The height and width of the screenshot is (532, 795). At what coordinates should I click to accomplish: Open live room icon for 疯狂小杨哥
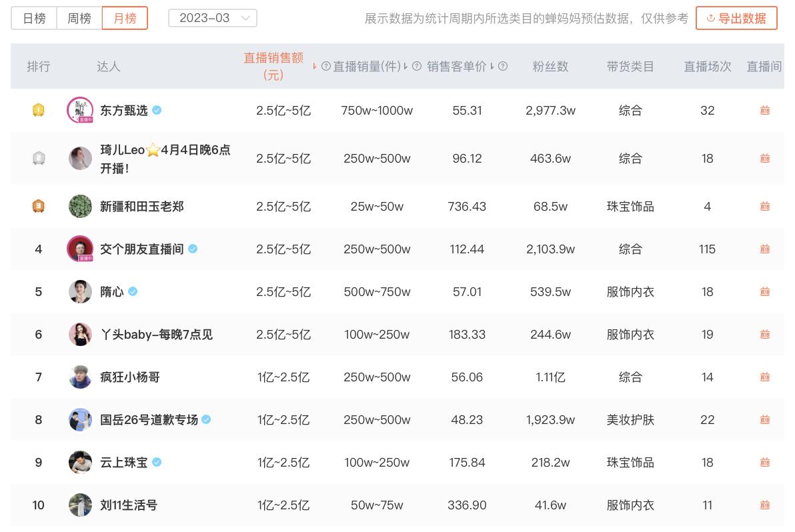coord(765,377)
